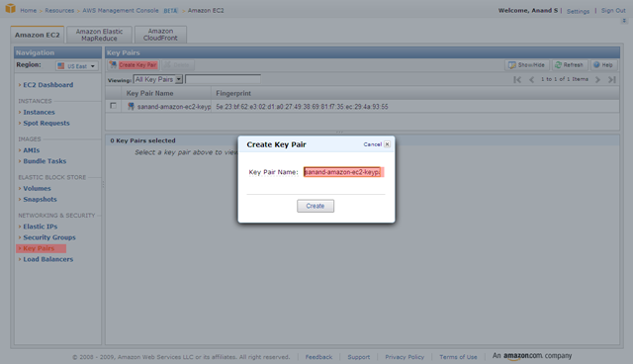The image size is (633, 364).
Task: Open the Terms of Use footer link
Action: tap(458, 357)
